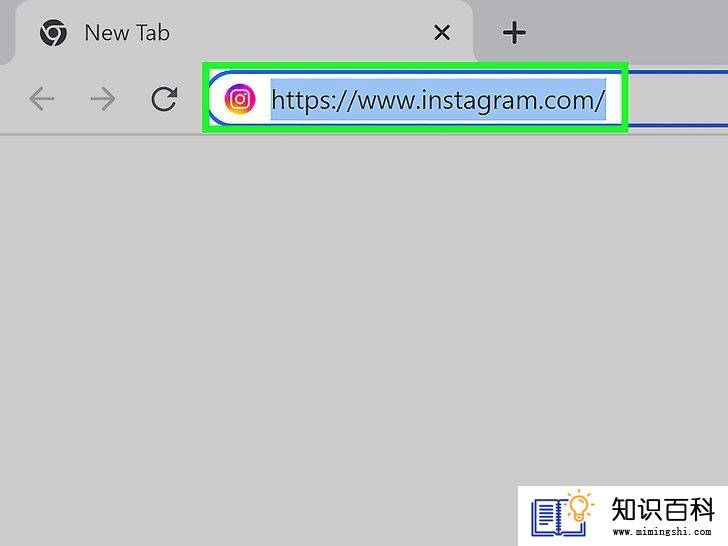Open the www.mimingshi.com link
The image size is (728, 546).
pos(662,532)
